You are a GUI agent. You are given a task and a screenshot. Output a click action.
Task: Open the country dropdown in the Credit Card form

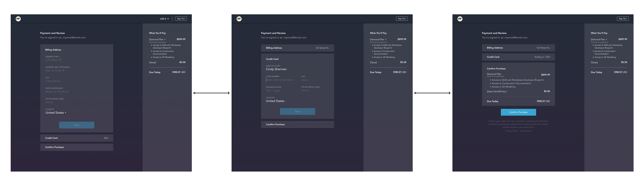tap(276, 101)
